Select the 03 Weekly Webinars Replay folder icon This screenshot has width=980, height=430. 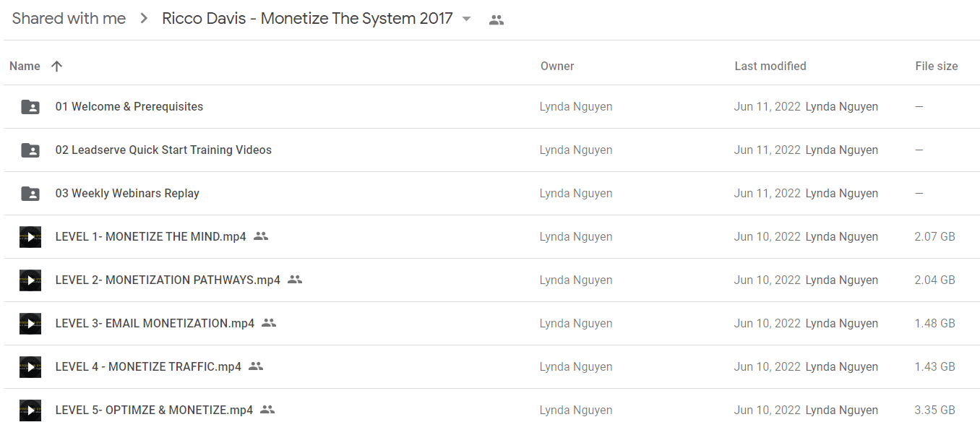(x=30, y=194)
